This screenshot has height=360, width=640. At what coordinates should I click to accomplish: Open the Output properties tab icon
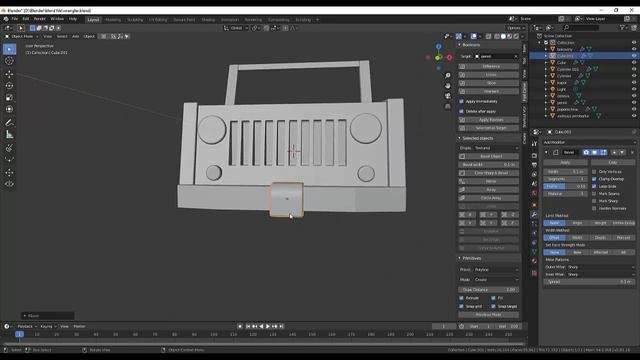tap(534, 165)
